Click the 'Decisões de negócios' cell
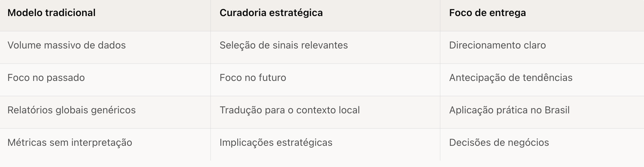644x167 pixels. point(499,143)
